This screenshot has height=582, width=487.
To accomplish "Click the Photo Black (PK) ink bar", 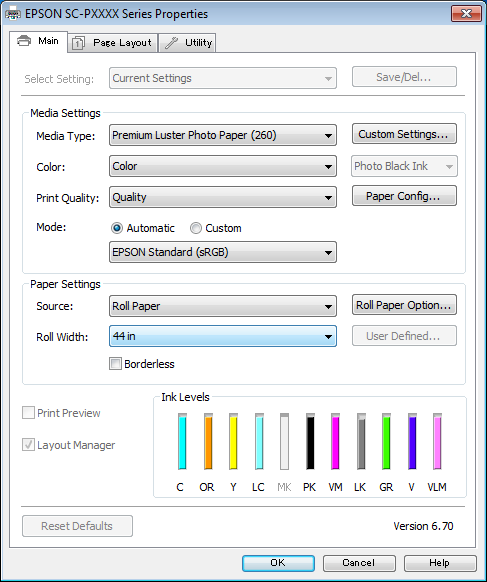I will click(310, 441).
